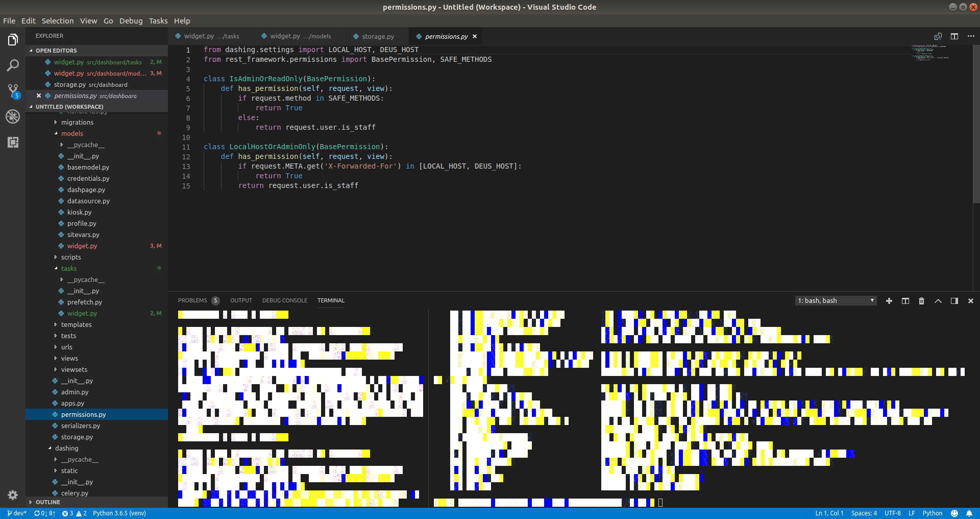This screenshot has width=980, height=519.
Task: Split the editor with the toolbar icon
Action: point(954,36)
